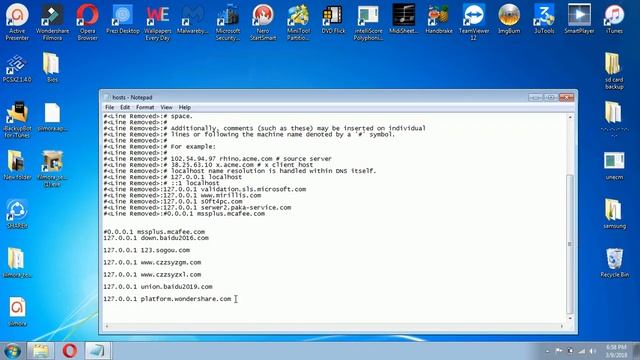Screen dimensions: 640x360
Task: Click the rhino.acme.com example line
Action: 217,158
